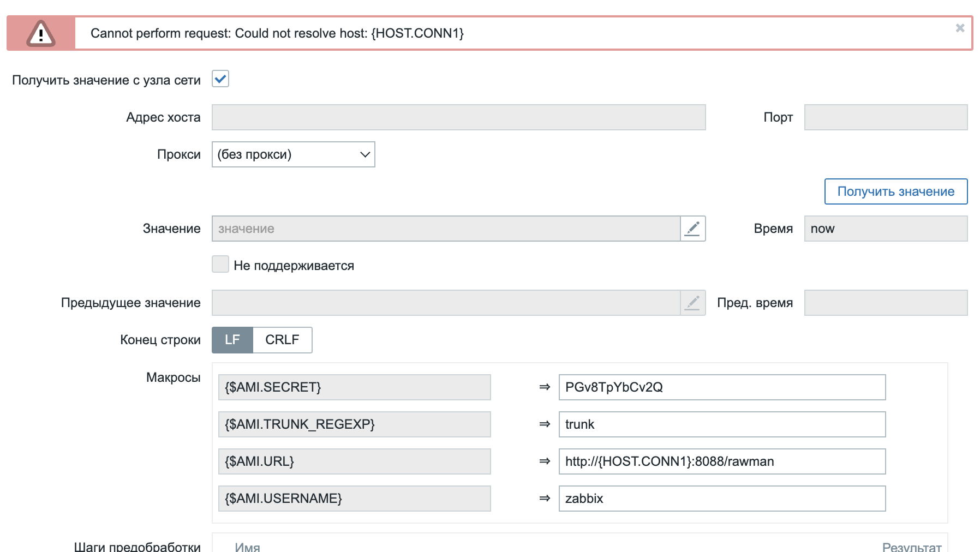Select LF line ending option
The image size is (980, 552).
click(x=232, y=340)
